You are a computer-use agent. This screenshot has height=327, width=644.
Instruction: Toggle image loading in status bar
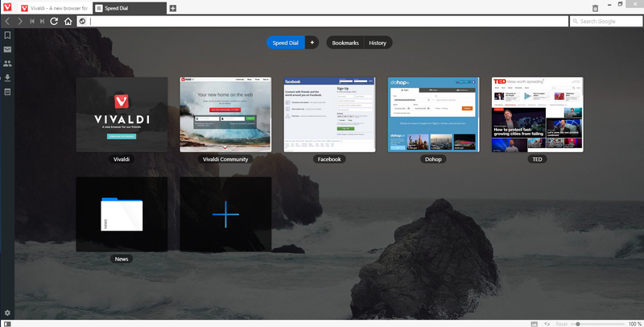coord(534,324)
